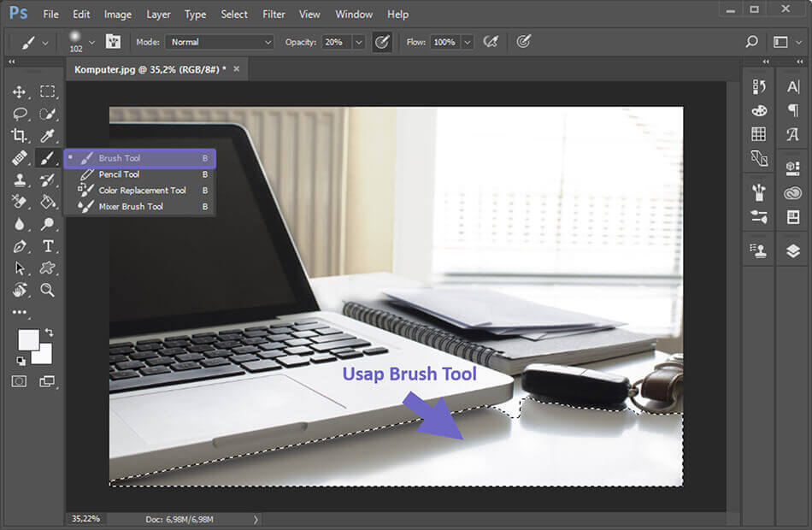This screenshot has width=812, height=530.
Task: Select the Horizontal Type tool
Action: tap(48, 246)
